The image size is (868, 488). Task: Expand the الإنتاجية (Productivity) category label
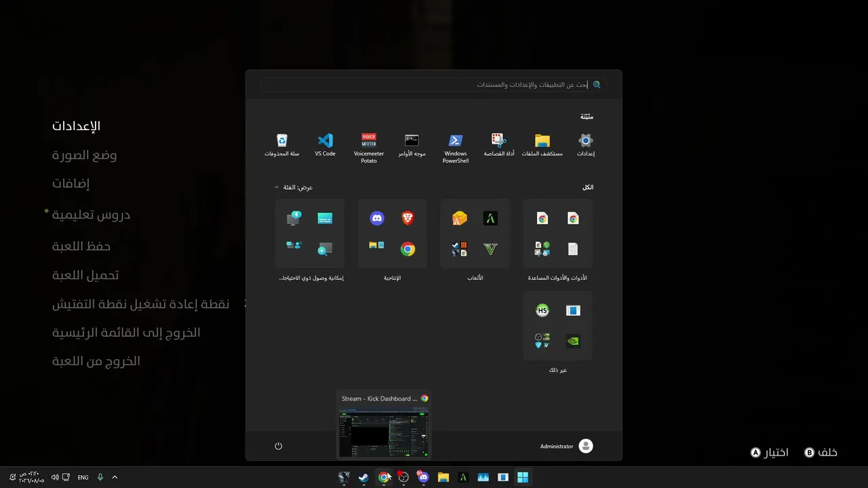[392, 278]
